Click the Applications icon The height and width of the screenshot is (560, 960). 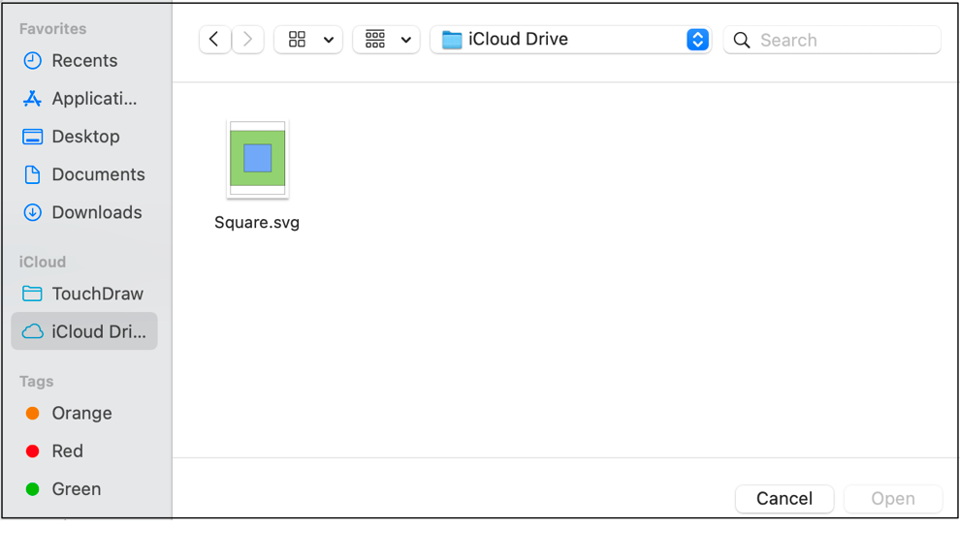pos(32,99)
